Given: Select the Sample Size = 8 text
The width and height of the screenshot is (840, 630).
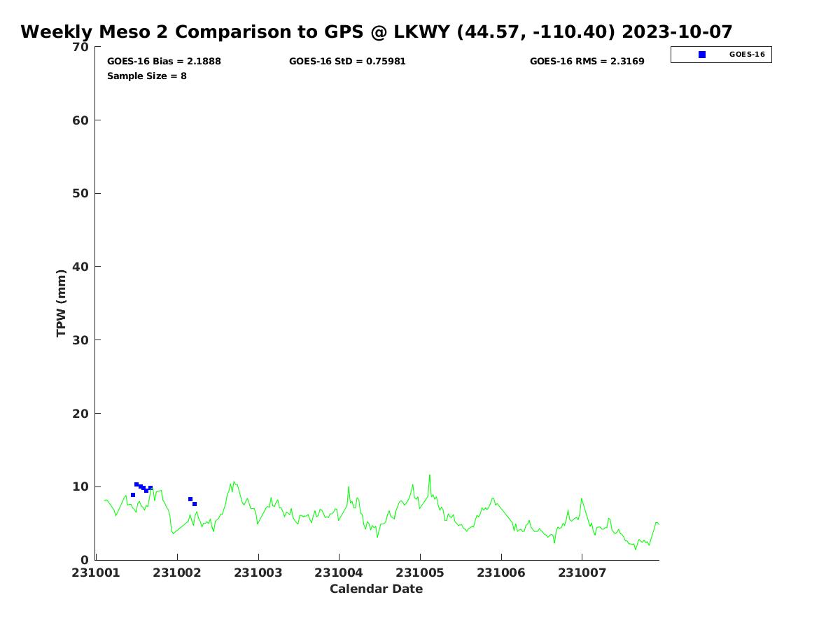Looking at the screenshot, I should click(146, 76).
